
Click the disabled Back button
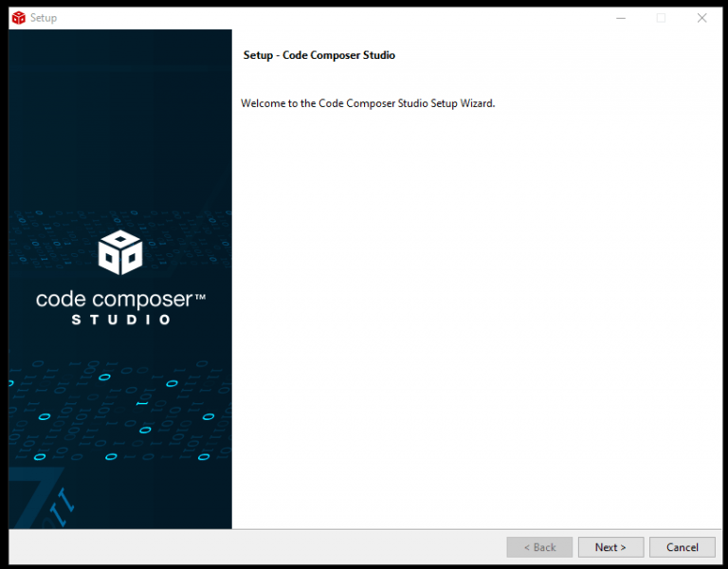[539, 547]
